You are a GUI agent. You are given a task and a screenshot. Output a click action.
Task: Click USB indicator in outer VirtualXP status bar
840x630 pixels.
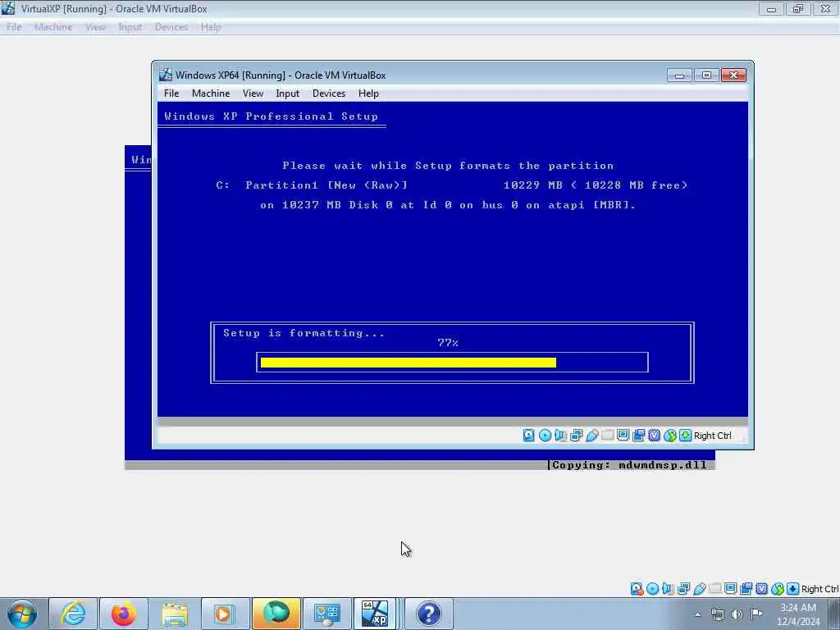click(699, 589)
